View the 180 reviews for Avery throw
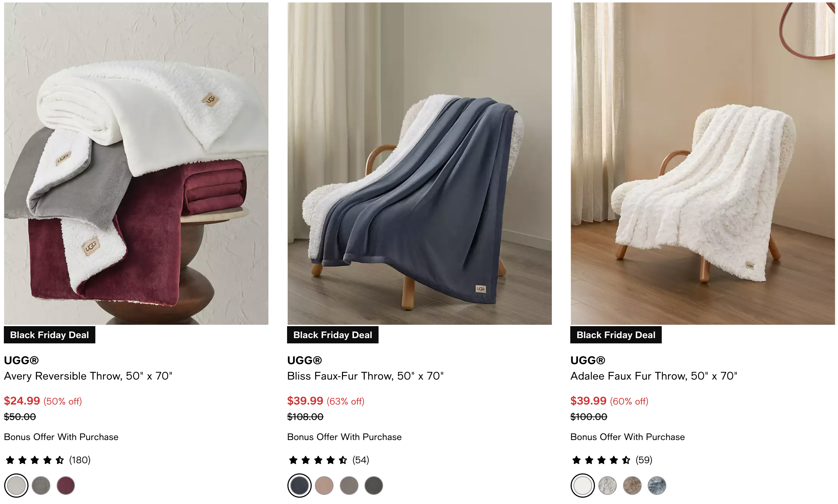Image resolution: width=838 pixels, height=504 pixels. point(80,460)
